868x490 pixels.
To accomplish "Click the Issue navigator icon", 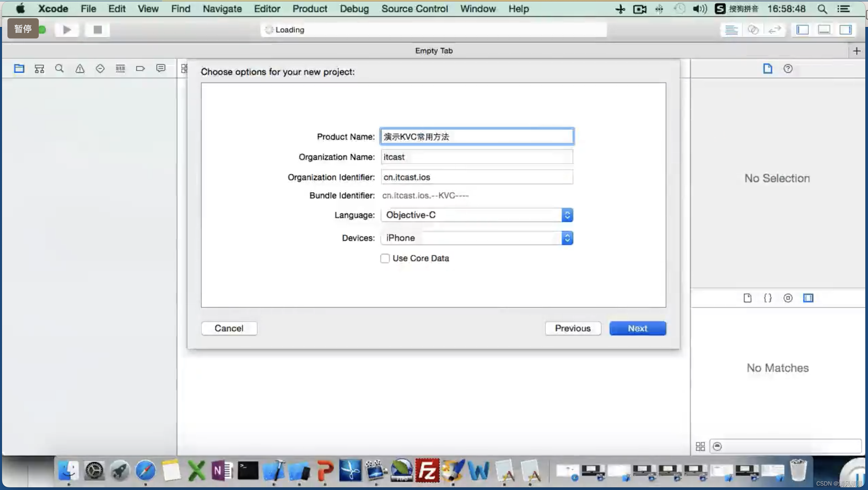I will click(x=79, y=68).
